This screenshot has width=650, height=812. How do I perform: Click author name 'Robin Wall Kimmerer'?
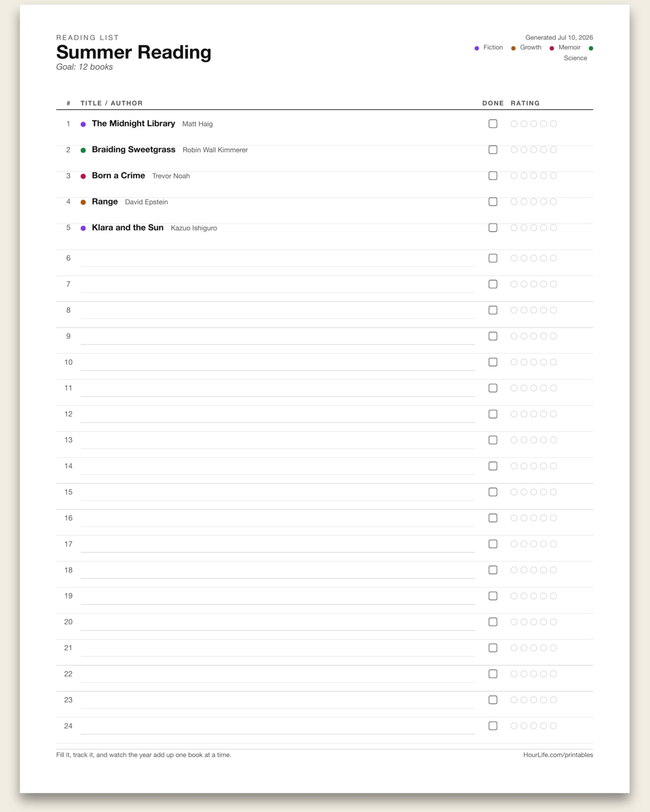click(215, 150)
